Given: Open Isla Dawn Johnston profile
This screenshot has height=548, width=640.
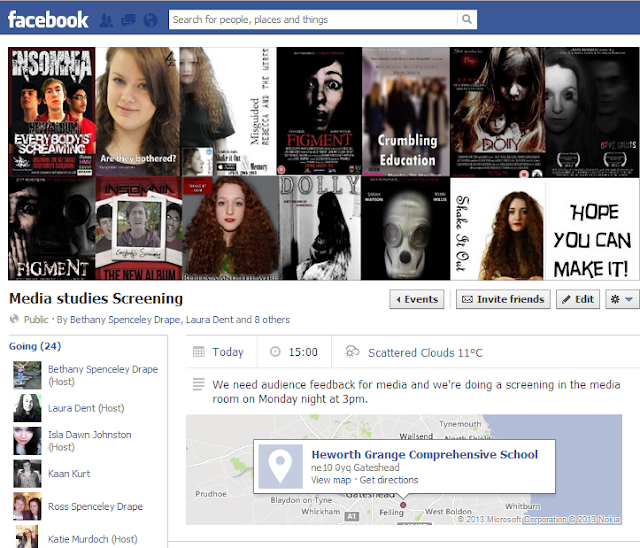Looking at the screenshot, I should [x=89, y=435].
